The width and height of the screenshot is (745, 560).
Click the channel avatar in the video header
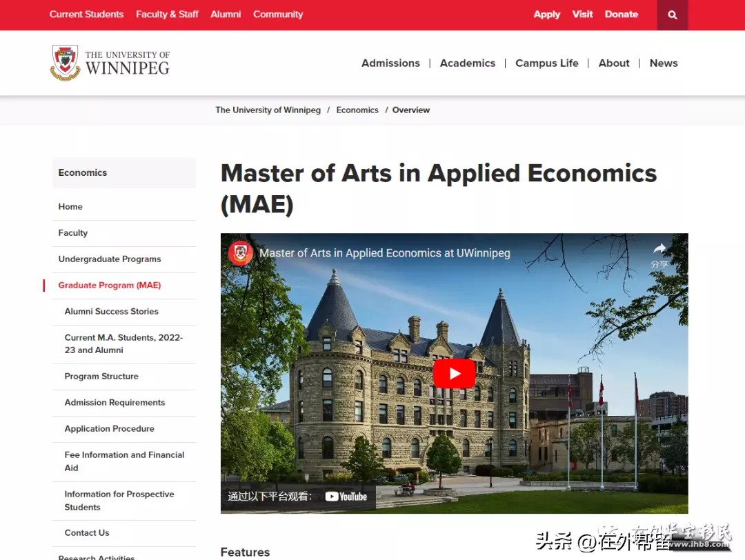241,252
